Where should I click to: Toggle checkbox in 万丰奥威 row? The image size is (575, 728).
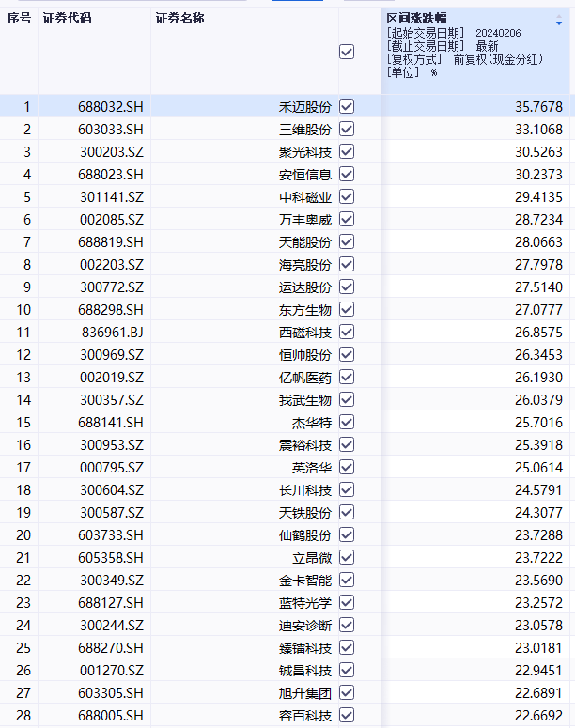(347, 219)
